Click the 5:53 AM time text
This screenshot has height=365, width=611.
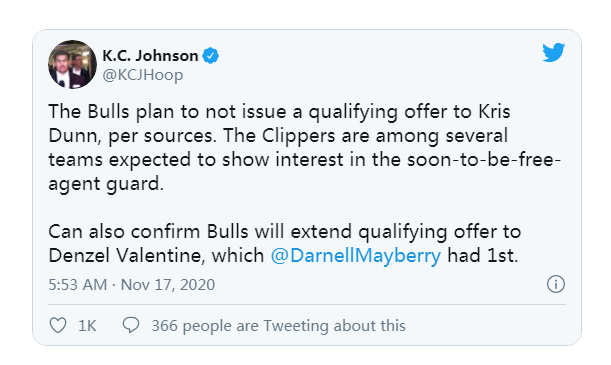[78, 285]
